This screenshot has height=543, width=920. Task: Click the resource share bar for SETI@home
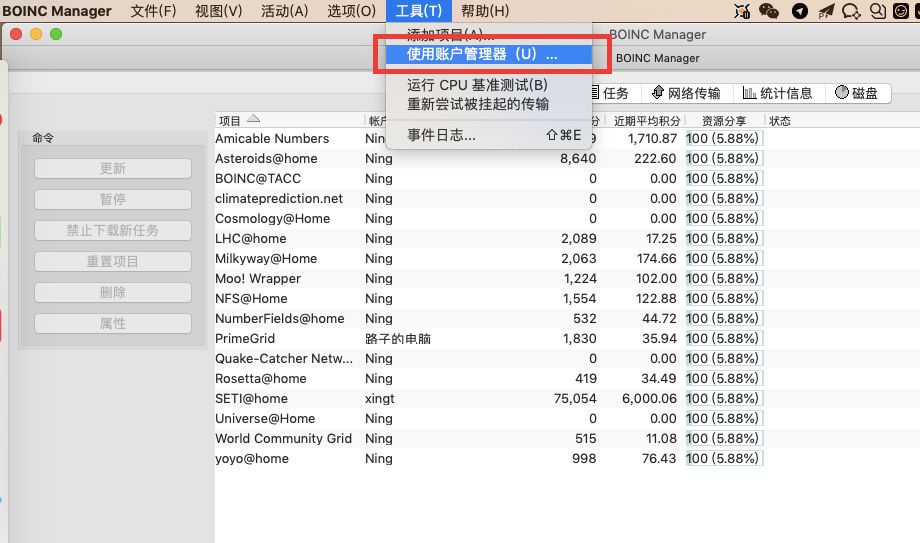(x=724, y=399)
